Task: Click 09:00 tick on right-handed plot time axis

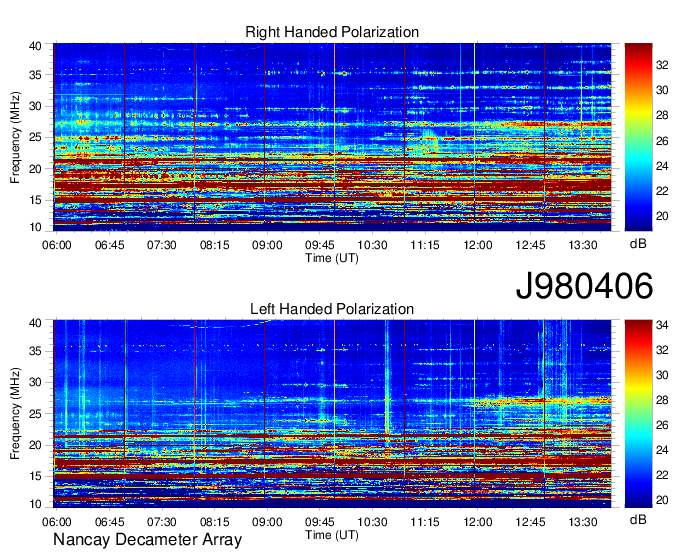Action: pyautogui.click(x=267, y=245)
